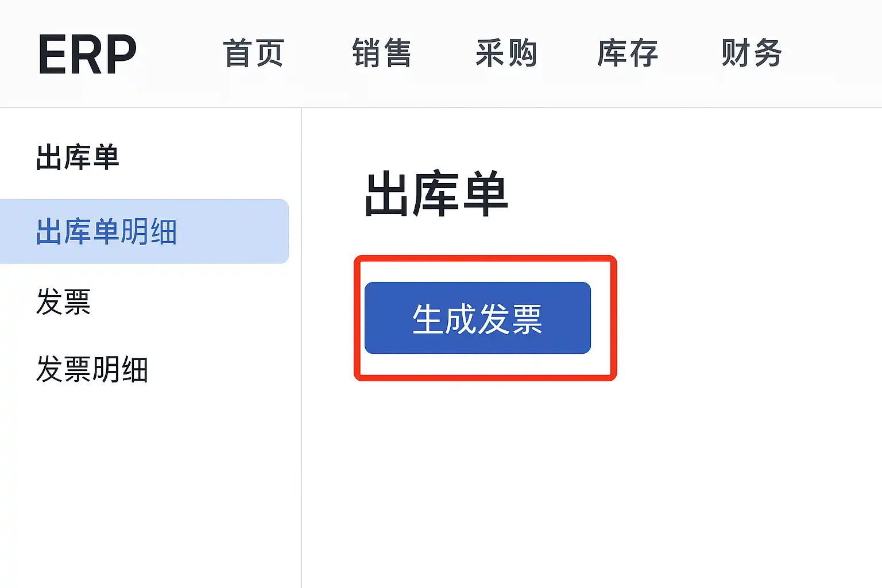Open the 采购 top navigation item
The image size is (882, 588).
(x=506, y=53)
